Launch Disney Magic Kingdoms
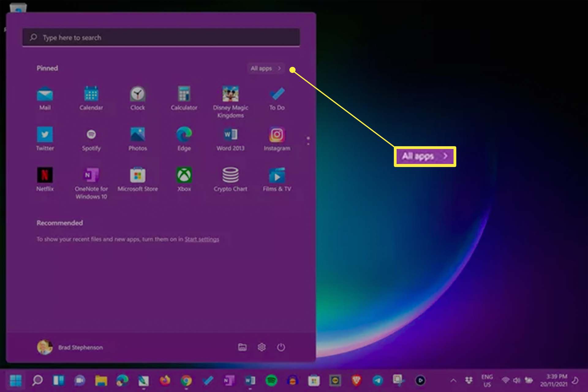The width and height of the screenshot is (588, 392). click(230, 102)
